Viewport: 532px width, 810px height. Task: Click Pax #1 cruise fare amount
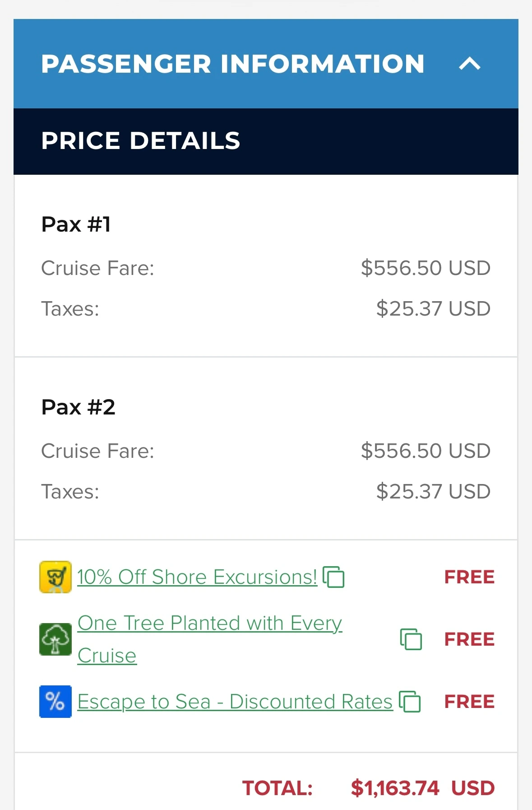tap(425, 268)
